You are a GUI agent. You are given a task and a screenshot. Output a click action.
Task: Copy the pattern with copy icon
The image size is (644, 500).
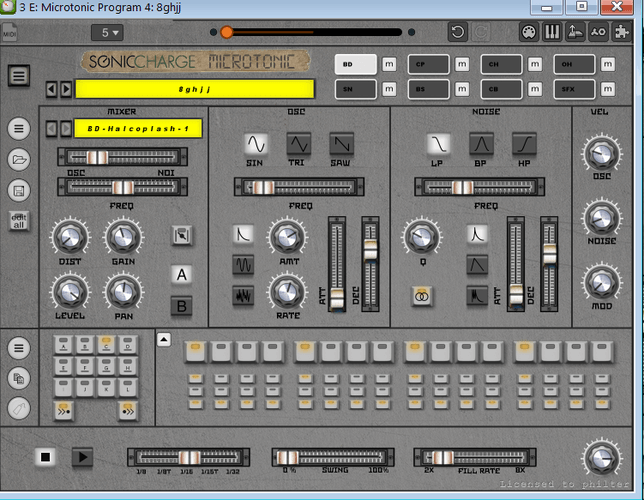pyautogui.click(x=19, y=378)
